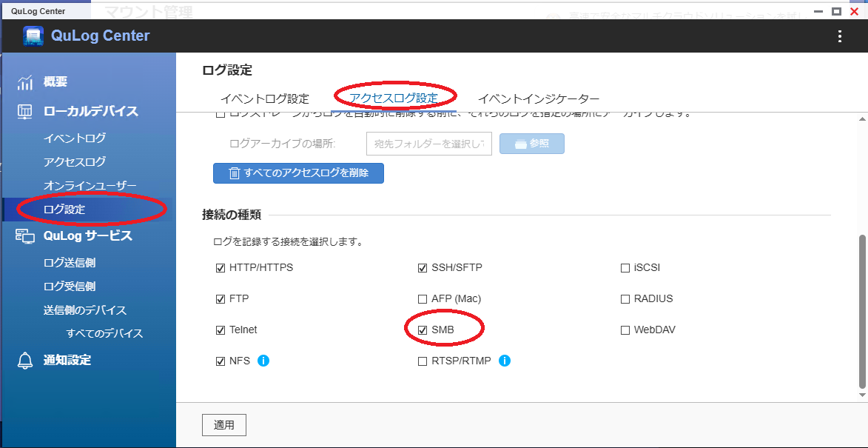Click the ログを記録する接続を選択します text

(288, 242)
